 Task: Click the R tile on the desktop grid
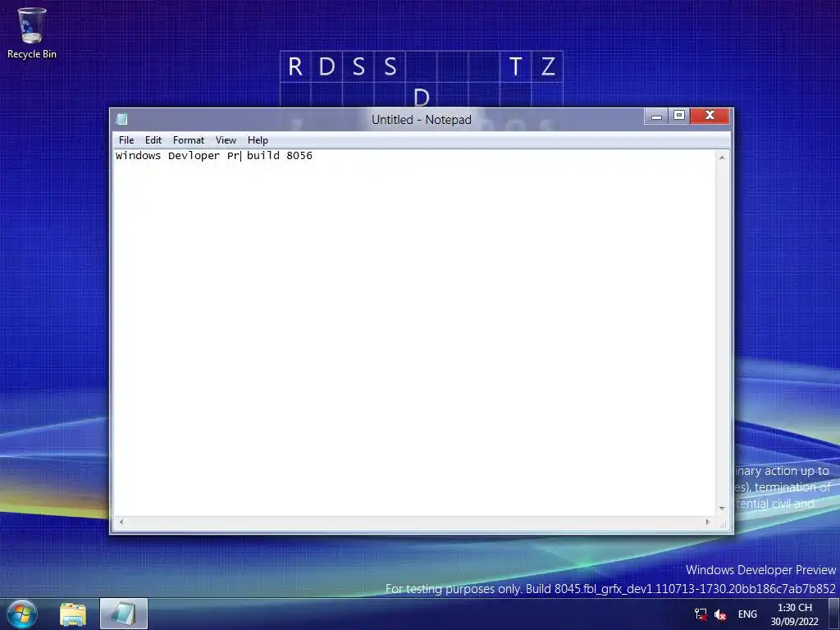[x=295, y=66]
